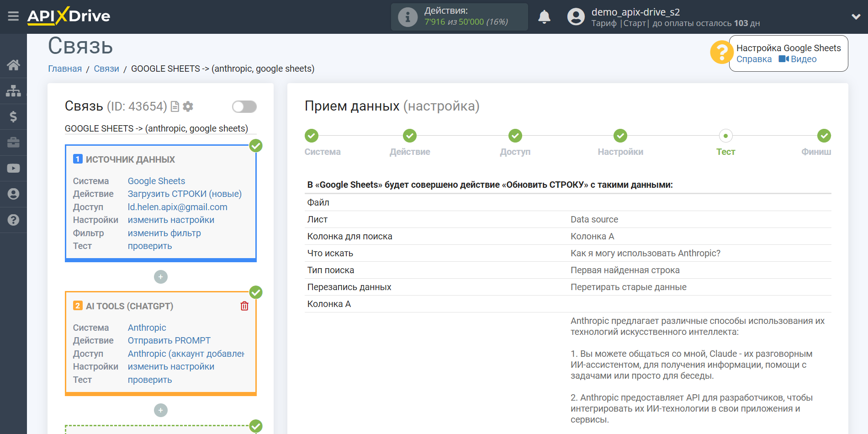
Task: Go to the Тест step
Action: 725,136
